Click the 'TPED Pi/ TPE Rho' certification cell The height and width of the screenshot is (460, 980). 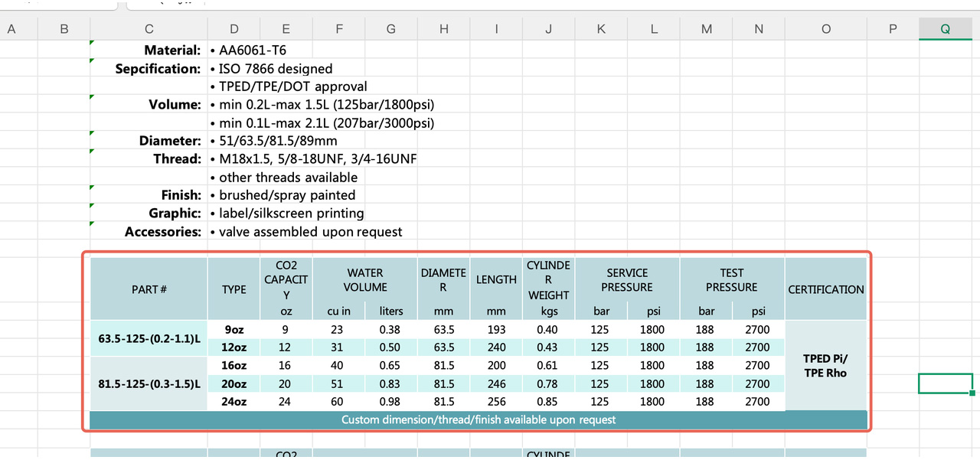tap(826, 365)
